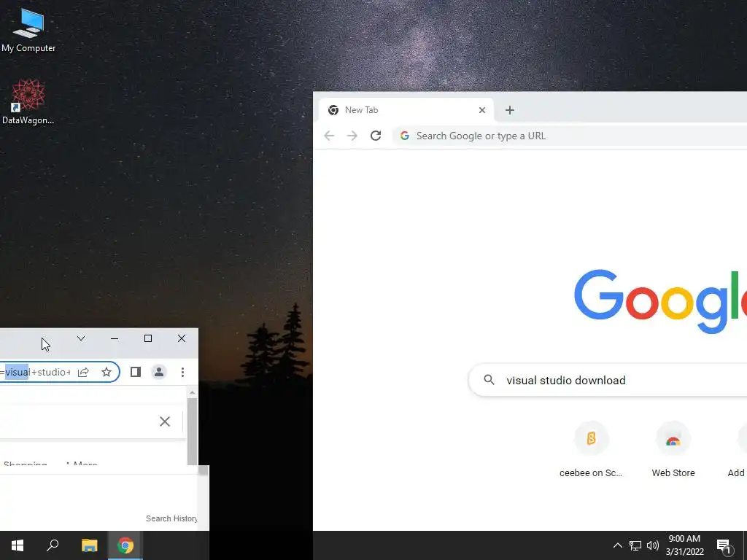Minimize the small Chrome window

(115, 338)
